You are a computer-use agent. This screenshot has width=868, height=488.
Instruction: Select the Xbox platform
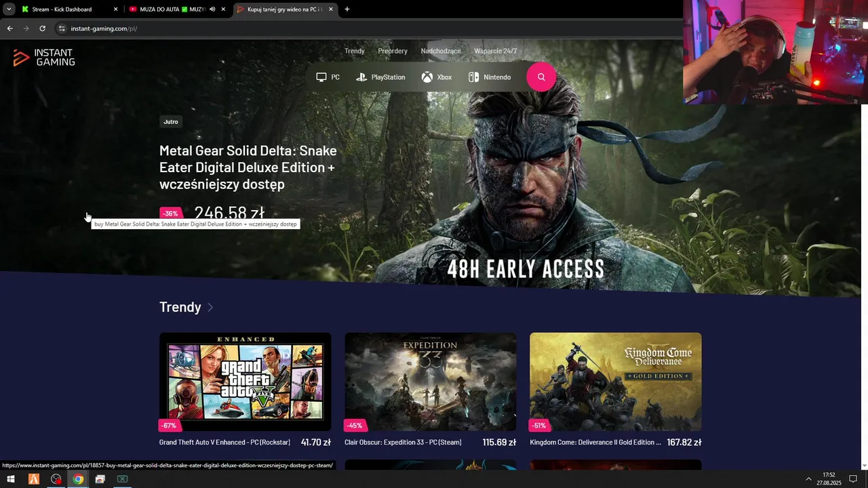click(x=436, y=77)
